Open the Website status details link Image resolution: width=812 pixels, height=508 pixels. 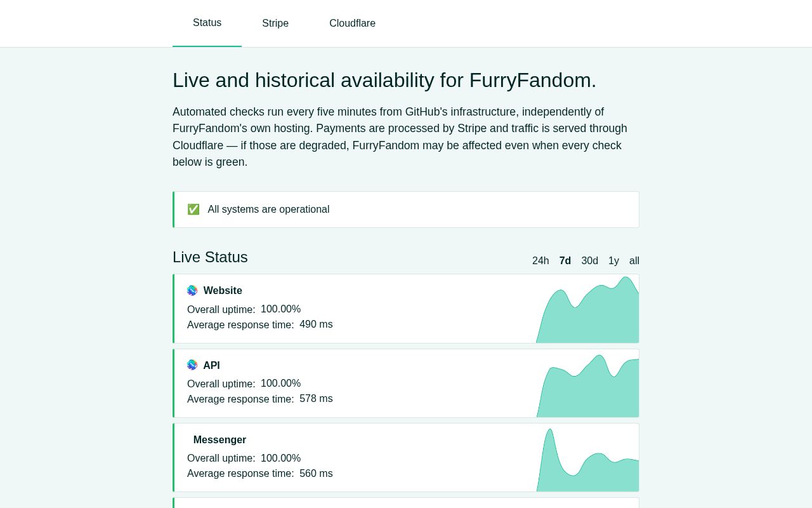(x=223, y=291)
